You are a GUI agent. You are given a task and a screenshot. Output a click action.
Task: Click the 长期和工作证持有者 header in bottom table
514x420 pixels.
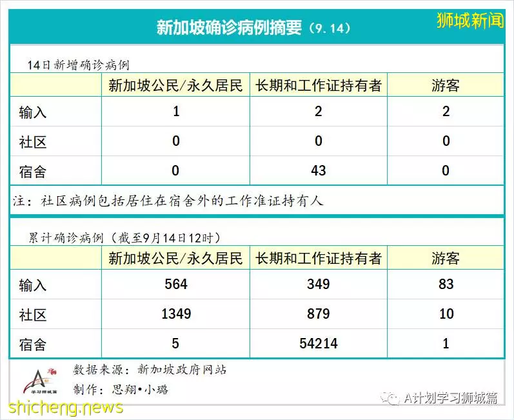click(x=319, y=258)
